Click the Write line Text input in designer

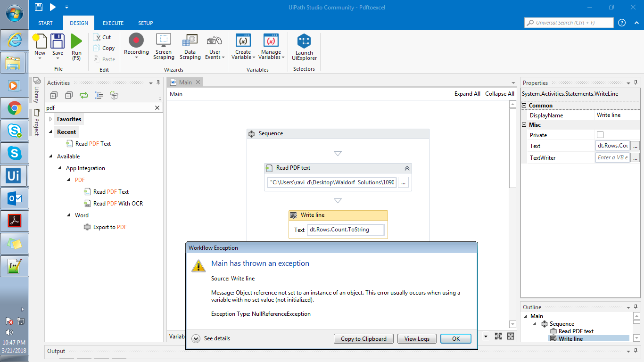coord(346,230)
